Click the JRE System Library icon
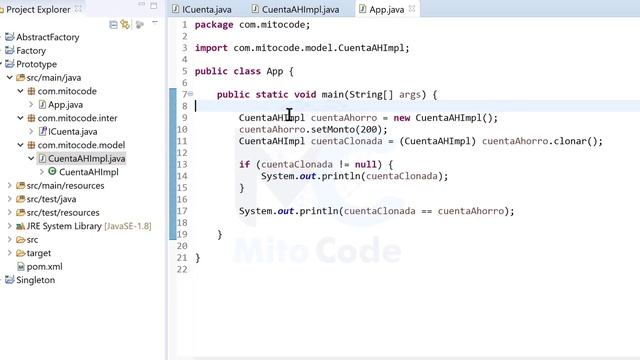 pyautogui.click(x=20, y=226)
